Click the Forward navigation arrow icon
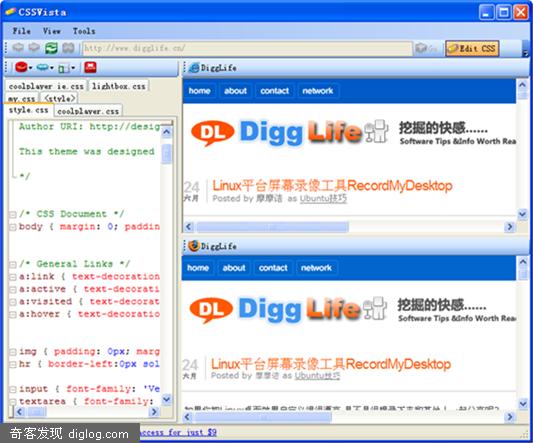This screenshot has width=533, height=443. [x=34, y=48]
